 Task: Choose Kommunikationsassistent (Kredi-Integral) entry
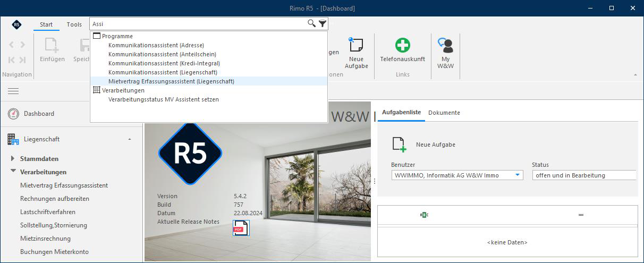pos(164,63)
